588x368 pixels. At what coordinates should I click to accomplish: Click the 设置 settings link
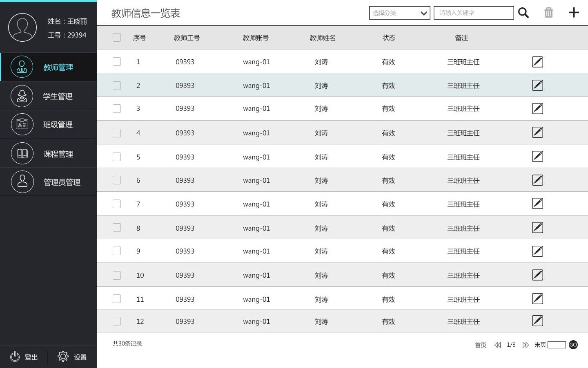[x=80, y=357]
